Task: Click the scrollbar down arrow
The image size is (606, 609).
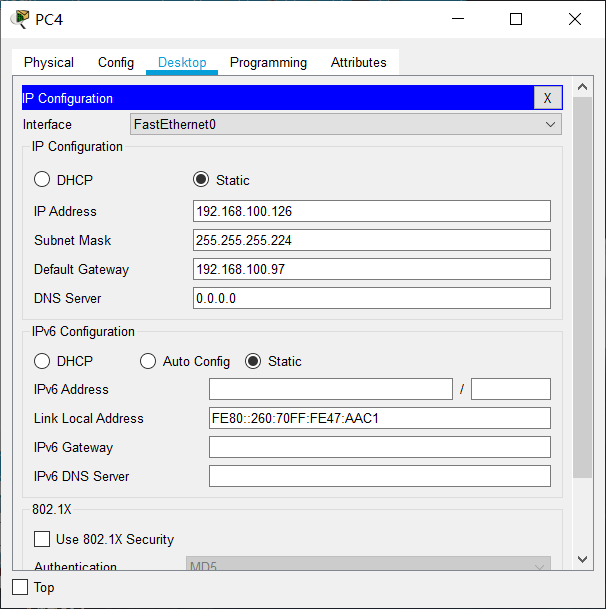Action: pyautogui.click(x=582, y=559)
